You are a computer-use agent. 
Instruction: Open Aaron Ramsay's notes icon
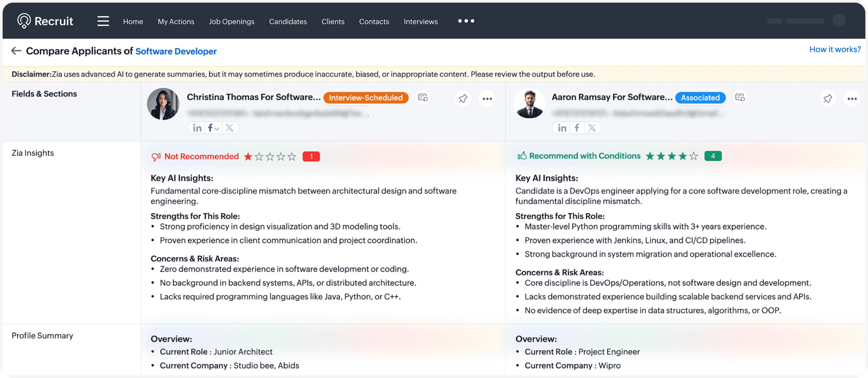coord(740,98)
